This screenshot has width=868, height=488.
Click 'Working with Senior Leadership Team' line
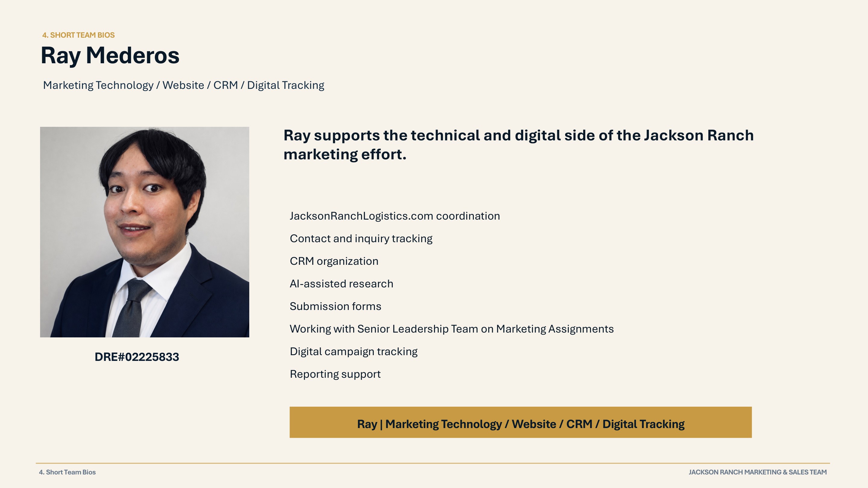click(452, 329)
